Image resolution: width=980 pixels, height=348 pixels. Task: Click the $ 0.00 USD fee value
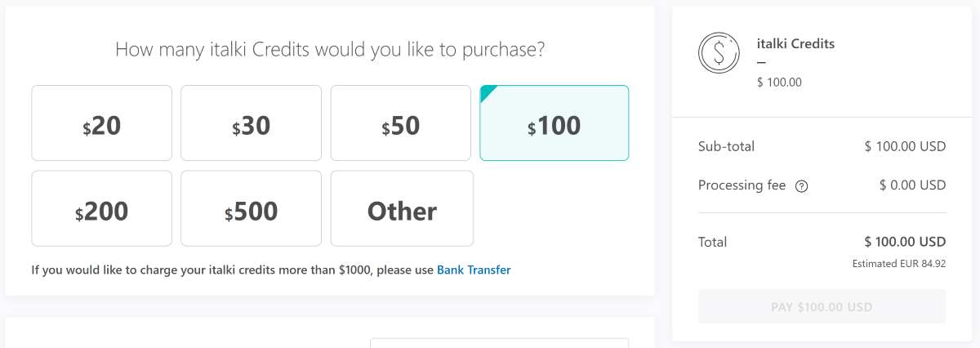pos(911,185)
